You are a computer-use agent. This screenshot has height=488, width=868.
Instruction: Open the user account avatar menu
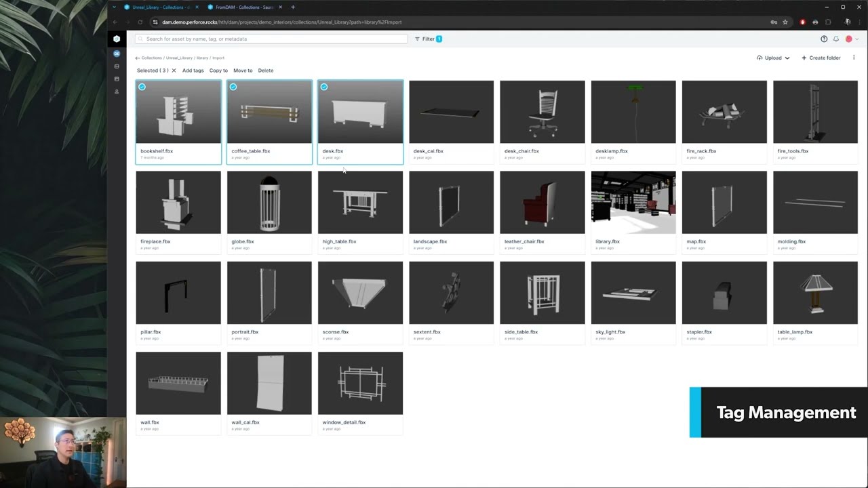852,39
